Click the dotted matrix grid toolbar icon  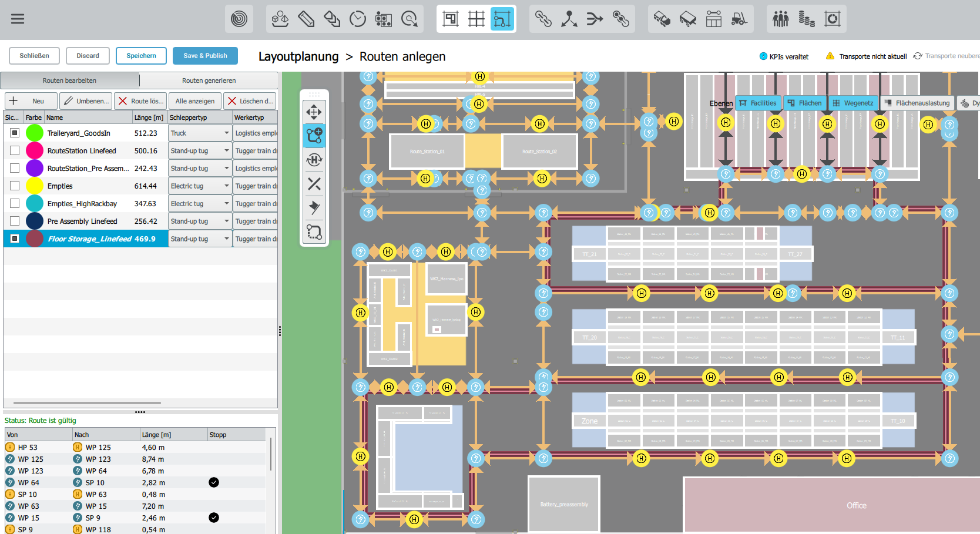[x=384, y=19]
